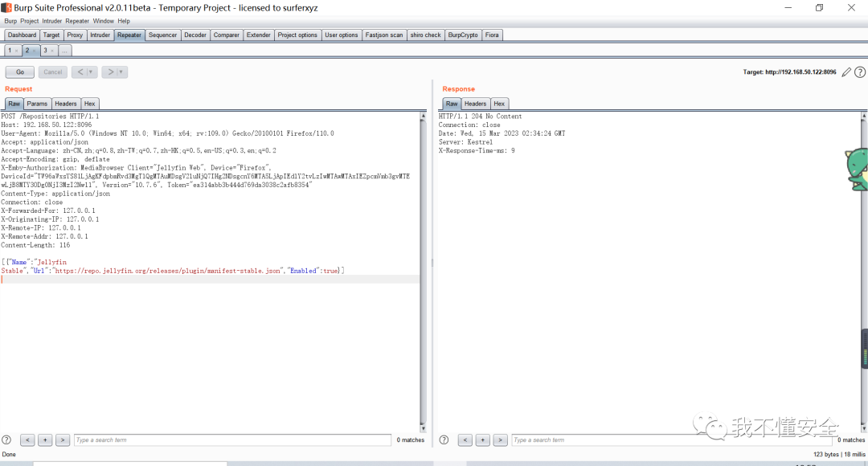
Task: Open the Project menu
Action: 30,21
